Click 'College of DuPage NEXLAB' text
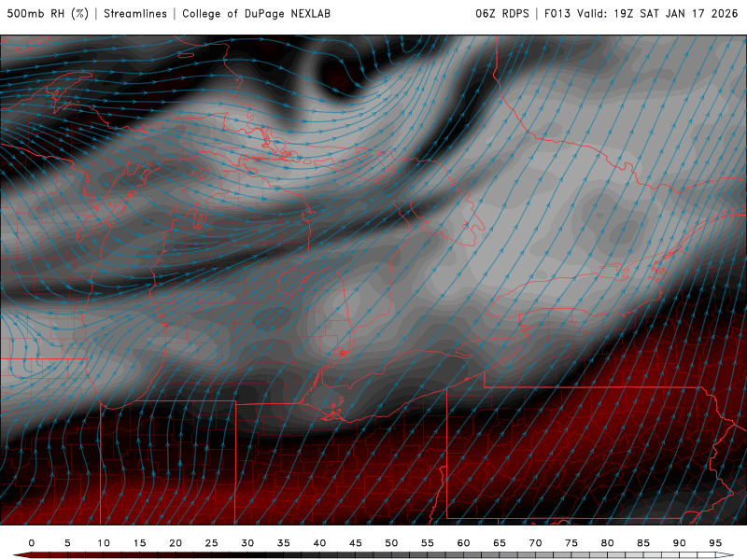 coord(256,14)
